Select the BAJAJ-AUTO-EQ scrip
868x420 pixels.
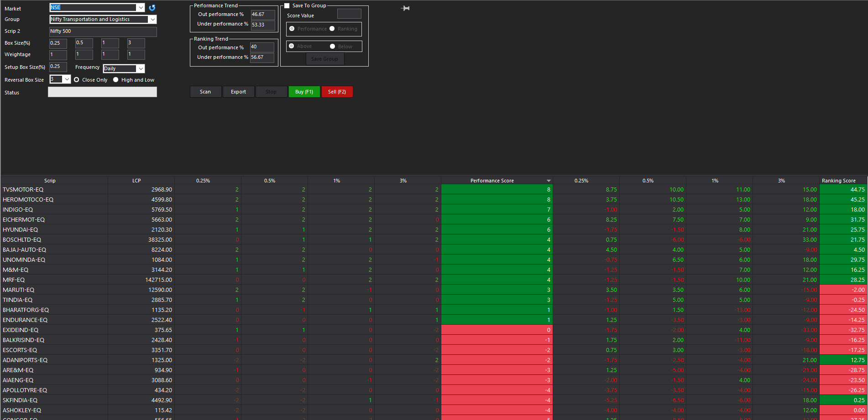(x=25, y=250)
